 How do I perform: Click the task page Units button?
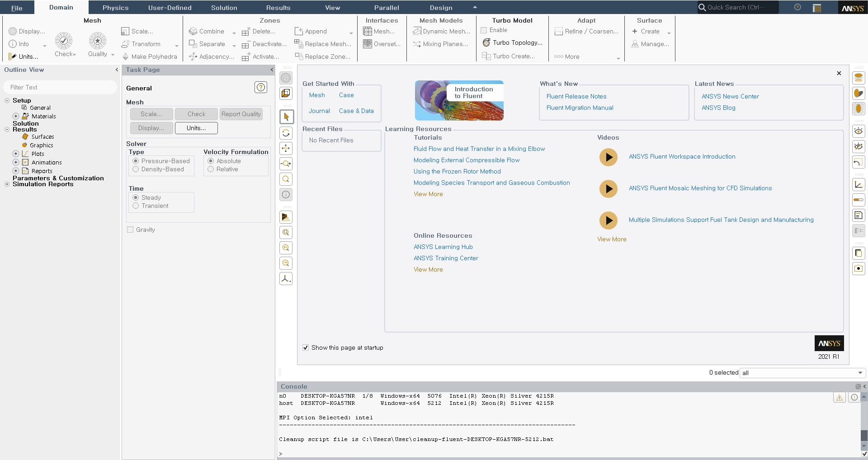click(196, 128)
